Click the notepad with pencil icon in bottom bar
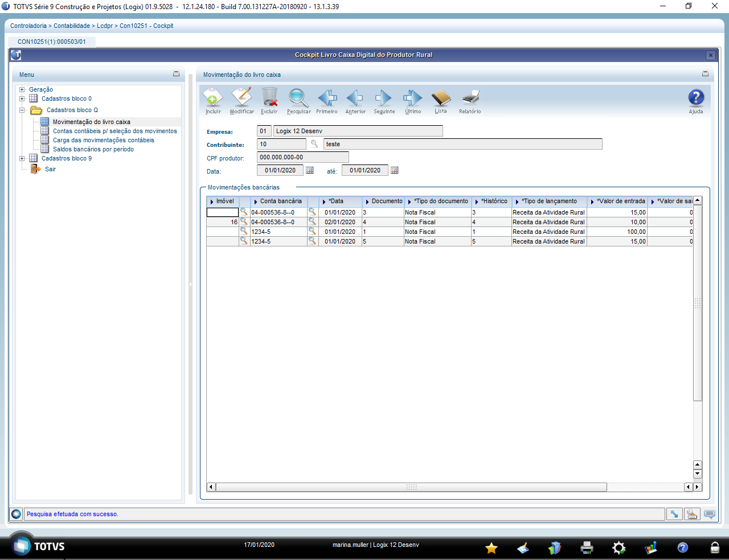729x560 pixels. point(523,548)
